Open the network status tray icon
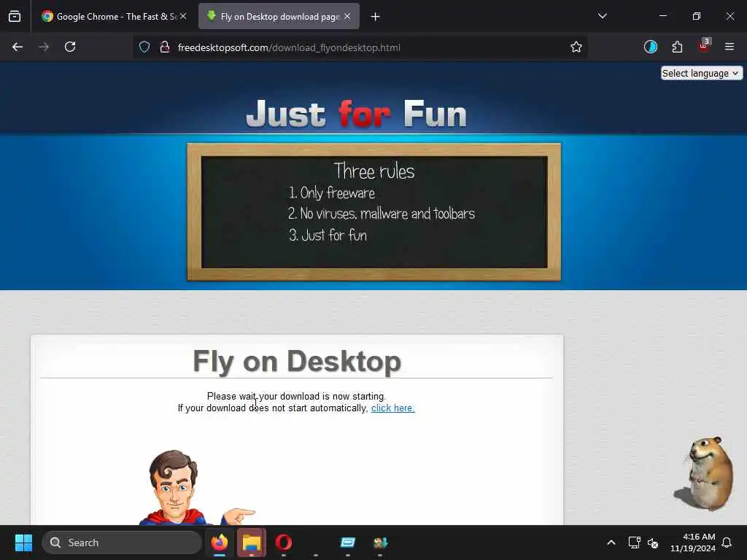Screen dimensions: 747x560 pyautogui.click(x=634, y=542)
